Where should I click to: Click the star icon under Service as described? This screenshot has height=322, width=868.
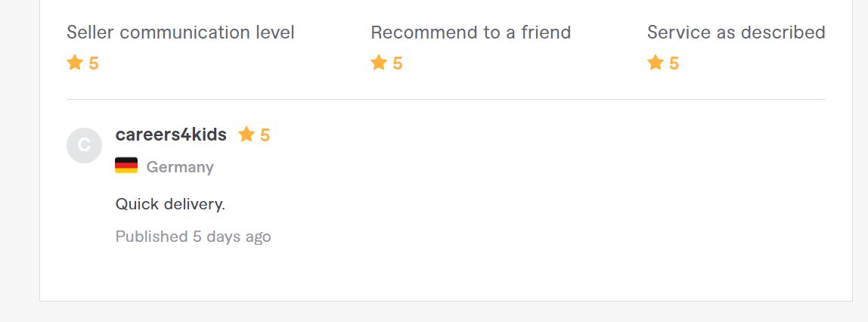pos(655,63)
